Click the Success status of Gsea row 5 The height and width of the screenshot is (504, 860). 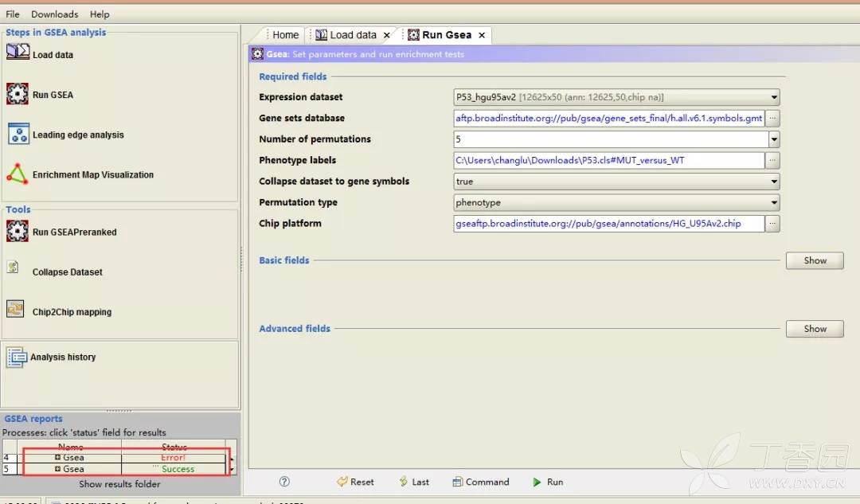[174, 469]
